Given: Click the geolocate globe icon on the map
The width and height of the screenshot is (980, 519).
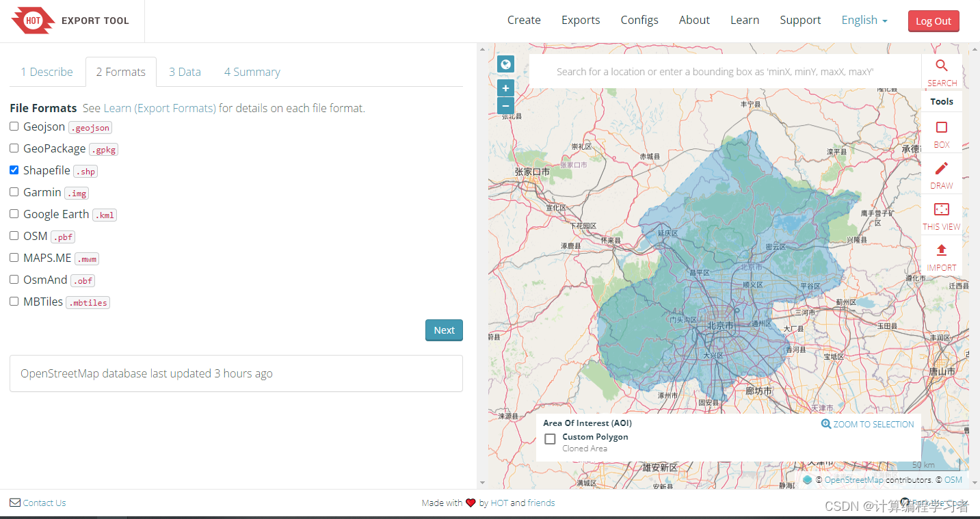Looking at the screenshot, I should pyautogui.click(x=505, y=64).
